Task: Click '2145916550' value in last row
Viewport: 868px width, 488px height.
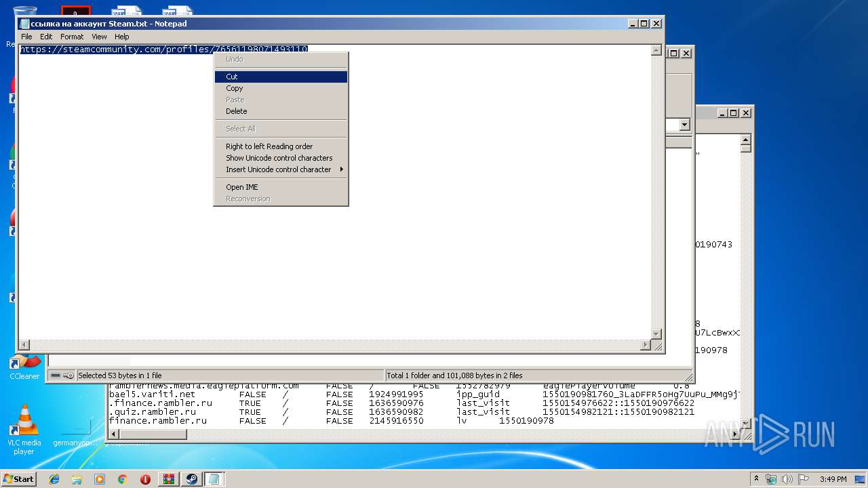Action: click(397, 421)
